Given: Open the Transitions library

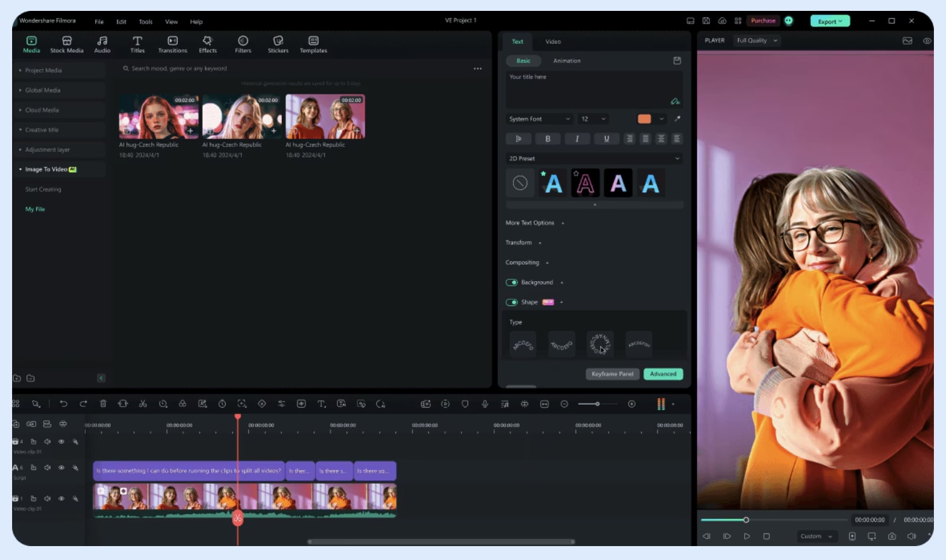Looking at the screenshot, I should (x=172, y=44).
